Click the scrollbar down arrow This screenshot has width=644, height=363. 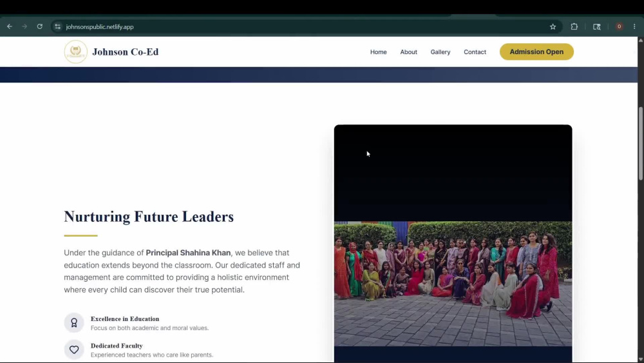(640, 359)
